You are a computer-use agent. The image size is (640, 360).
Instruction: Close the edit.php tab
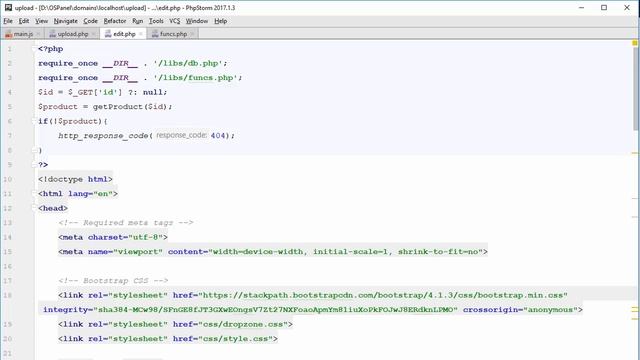click(141, 34)
